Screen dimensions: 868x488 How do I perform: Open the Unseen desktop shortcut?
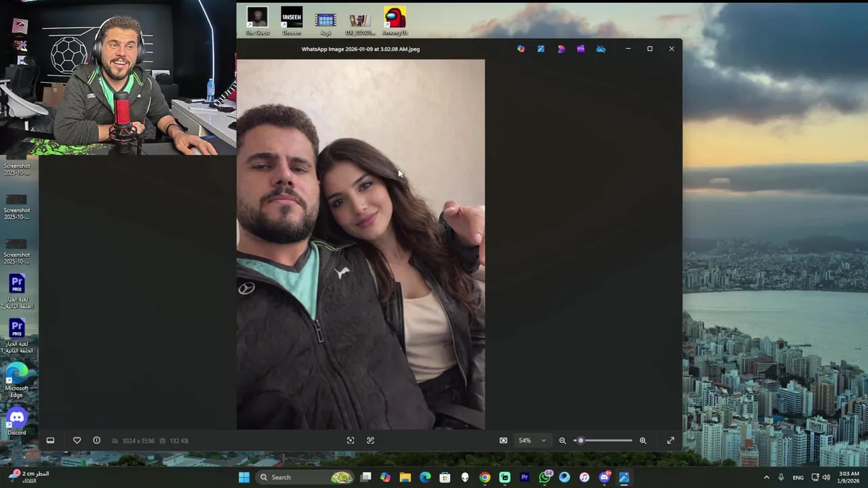(x=292, y=21)
